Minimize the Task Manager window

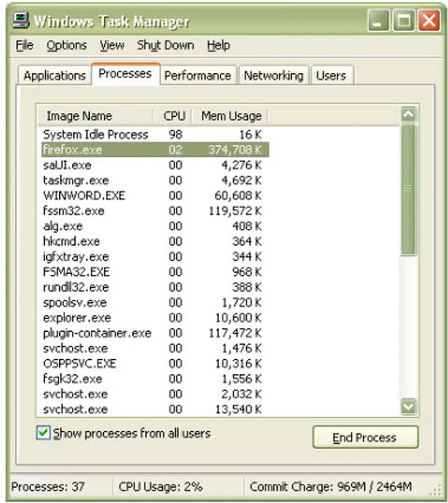(379, 21)
